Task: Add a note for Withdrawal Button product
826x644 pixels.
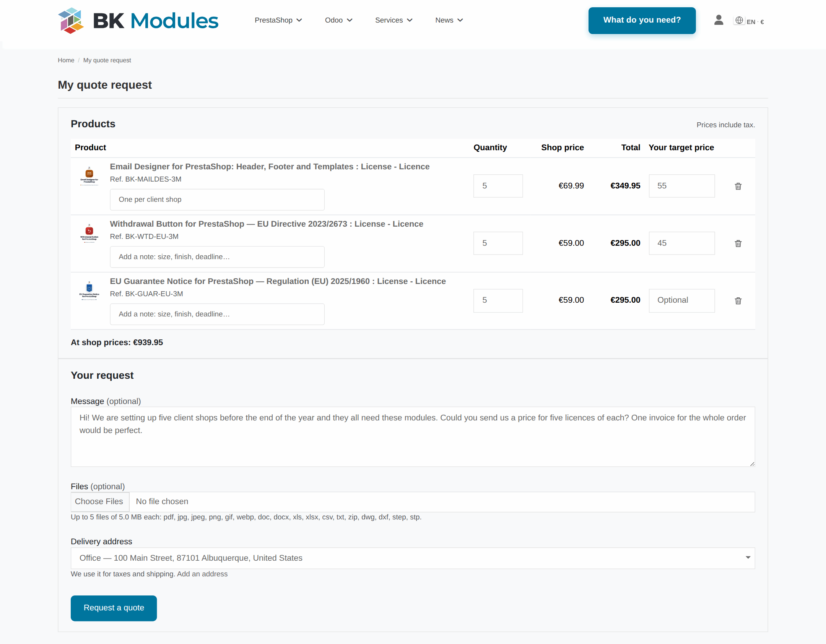Action: 217,257
